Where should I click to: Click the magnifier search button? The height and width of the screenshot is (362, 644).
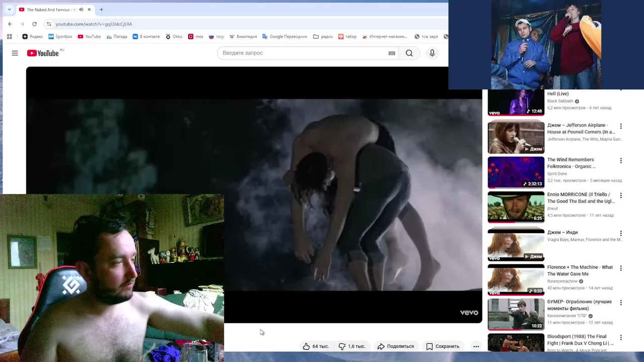(x=409, y=53)
